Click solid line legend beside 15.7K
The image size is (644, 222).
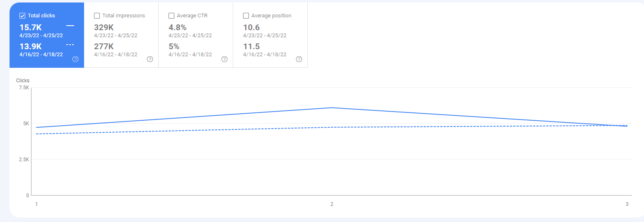click(x=70, y=26)
